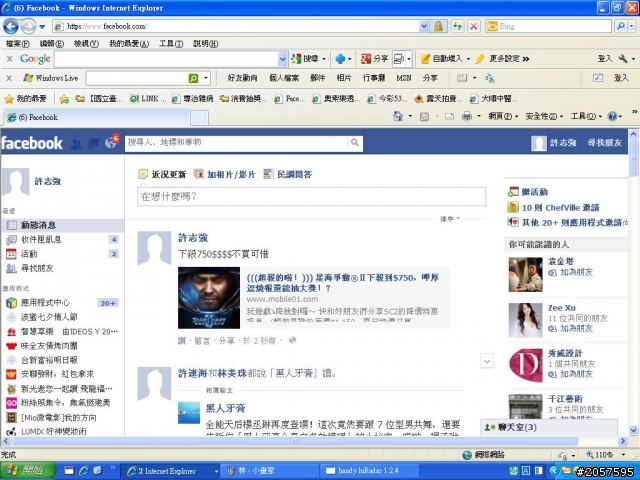Open the 自動填入 dropdown arrow
Image resolution: width=640 pixels, height=480 pixels.
(x=468, y=59)
